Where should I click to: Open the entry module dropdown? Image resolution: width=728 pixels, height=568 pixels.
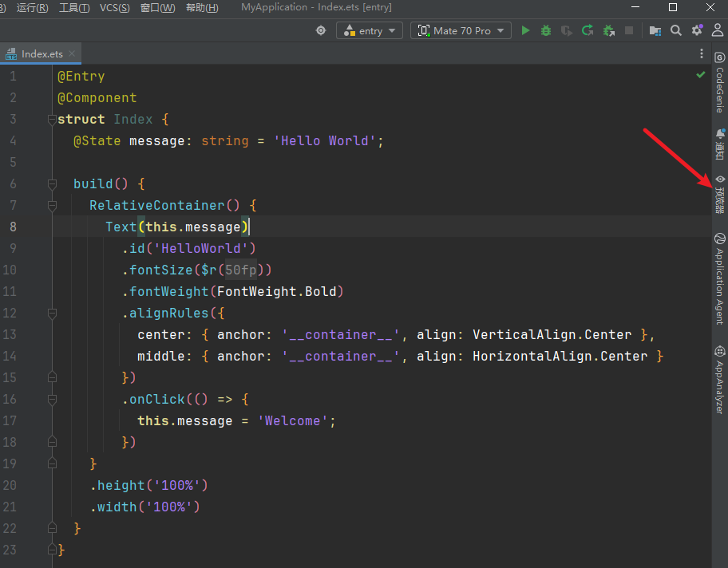[370, 30]
